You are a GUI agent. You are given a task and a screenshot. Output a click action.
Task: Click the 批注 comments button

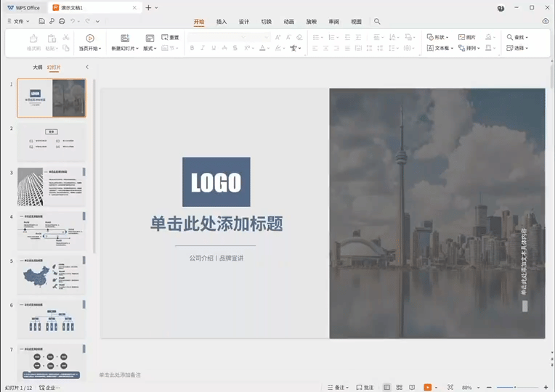[x=365, y=388]
